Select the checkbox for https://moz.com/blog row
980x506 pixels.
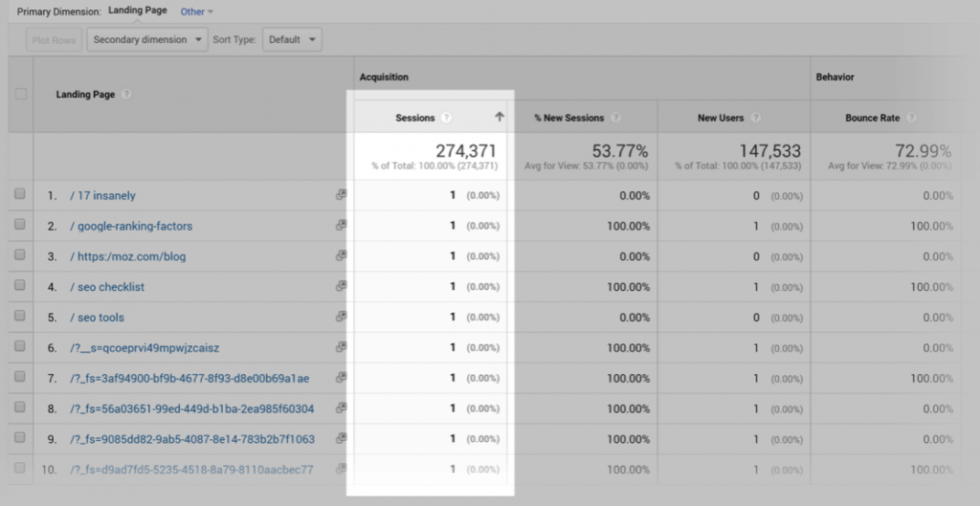[20, 256]
